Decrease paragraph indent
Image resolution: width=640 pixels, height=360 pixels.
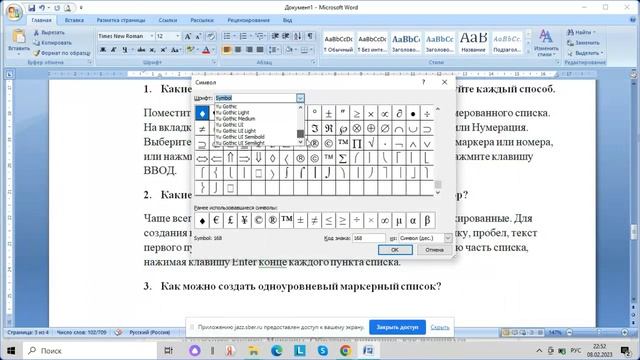point(276,36)
